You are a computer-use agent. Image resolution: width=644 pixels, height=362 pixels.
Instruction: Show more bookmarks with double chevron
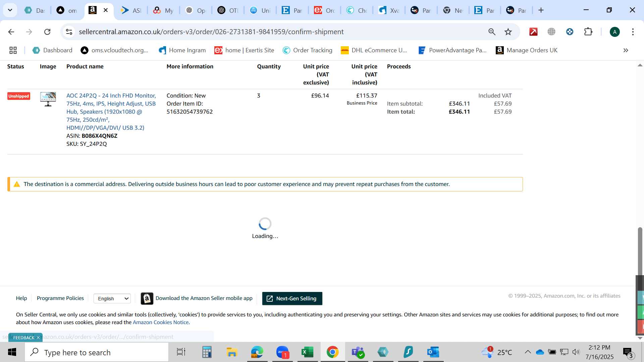(626, 50)
